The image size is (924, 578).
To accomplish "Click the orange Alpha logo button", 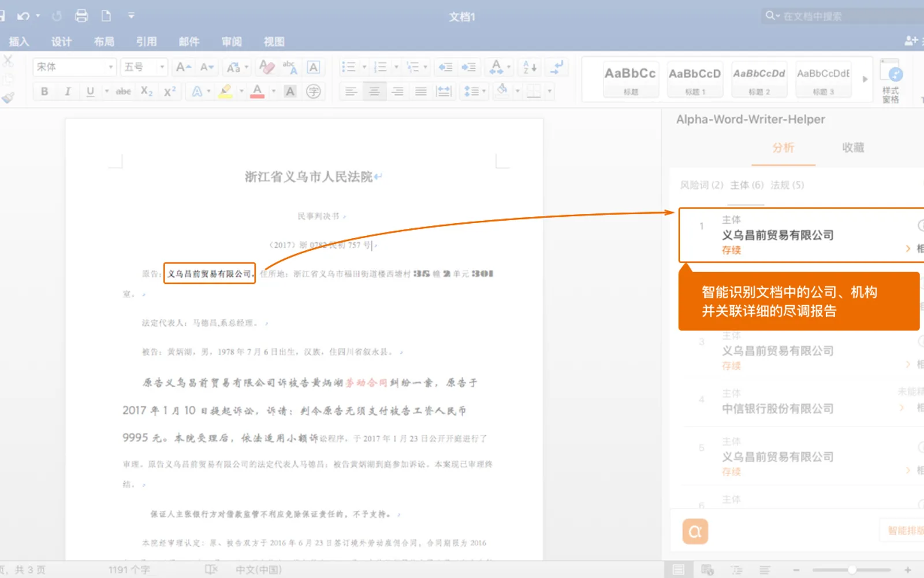I will [x=695, y=531].
